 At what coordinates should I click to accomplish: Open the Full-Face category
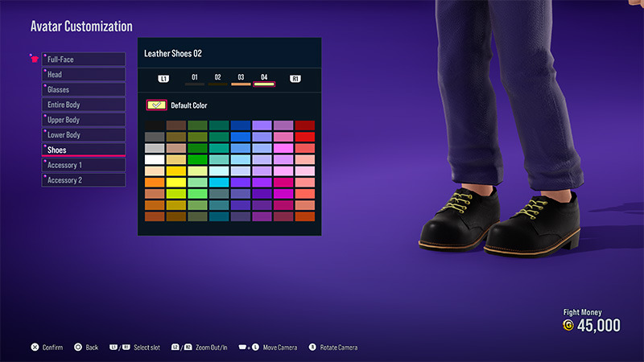[x=84, y=59]
